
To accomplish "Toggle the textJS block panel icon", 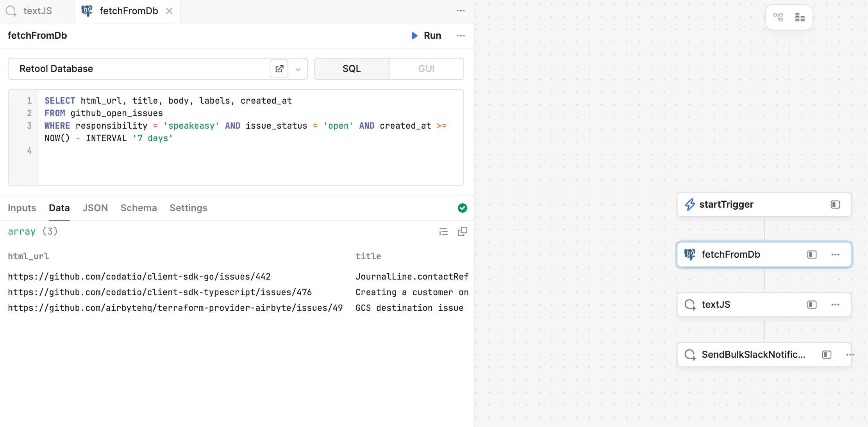I will (x=812, y=305).
